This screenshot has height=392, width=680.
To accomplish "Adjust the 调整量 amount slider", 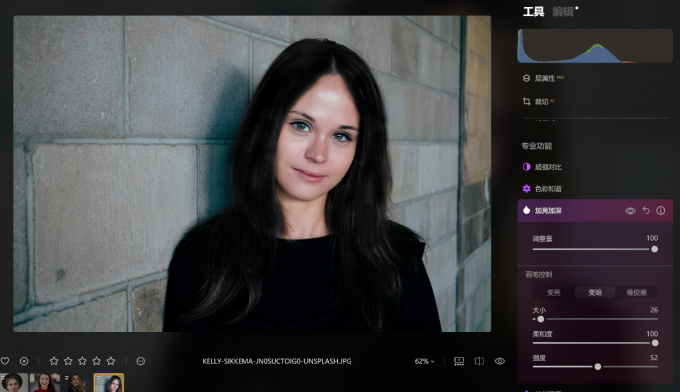I will pos(595,249).
